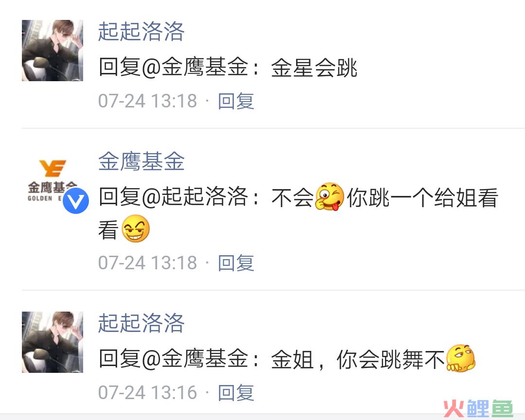Screen dimensions: 525x420
Task: Select the text 你跳一个给姐看
Action: pos(422,197)
